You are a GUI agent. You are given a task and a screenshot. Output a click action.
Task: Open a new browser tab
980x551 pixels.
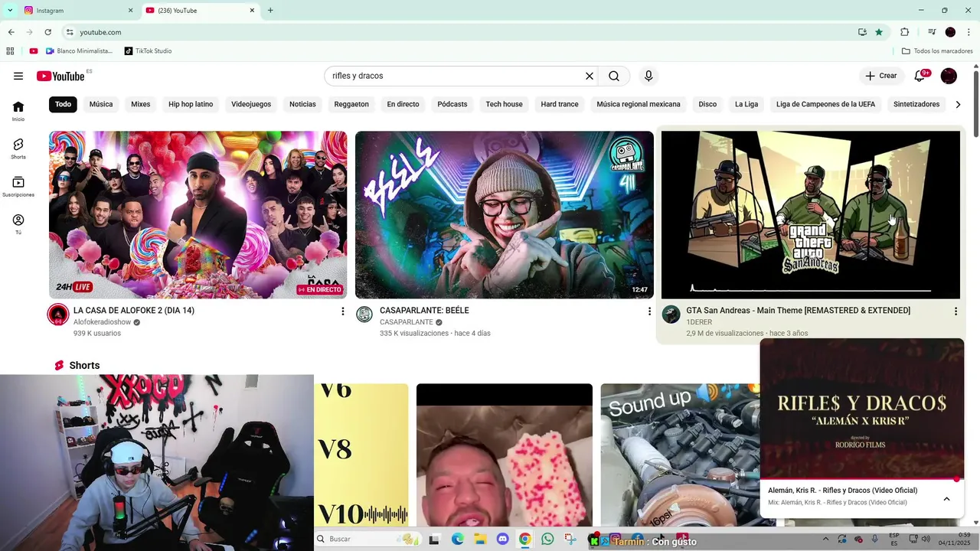tap(270, 10)
